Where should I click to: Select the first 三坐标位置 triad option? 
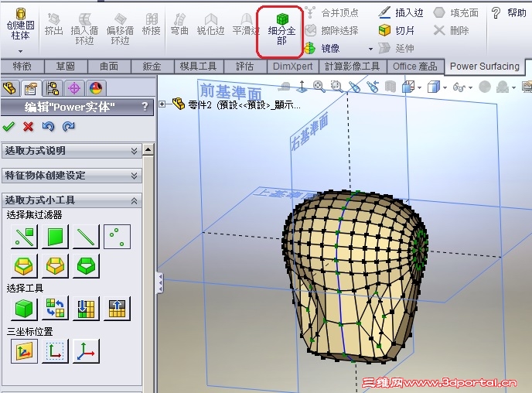tap(24, 351)
